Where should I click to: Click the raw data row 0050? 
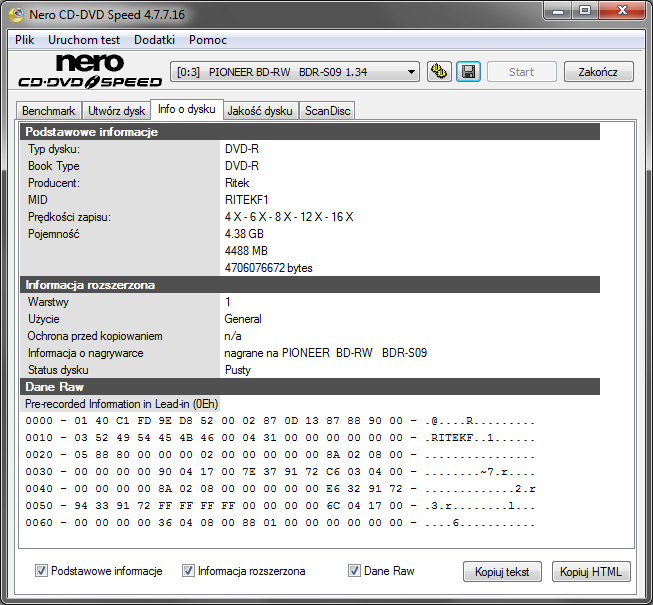[280, 505]
